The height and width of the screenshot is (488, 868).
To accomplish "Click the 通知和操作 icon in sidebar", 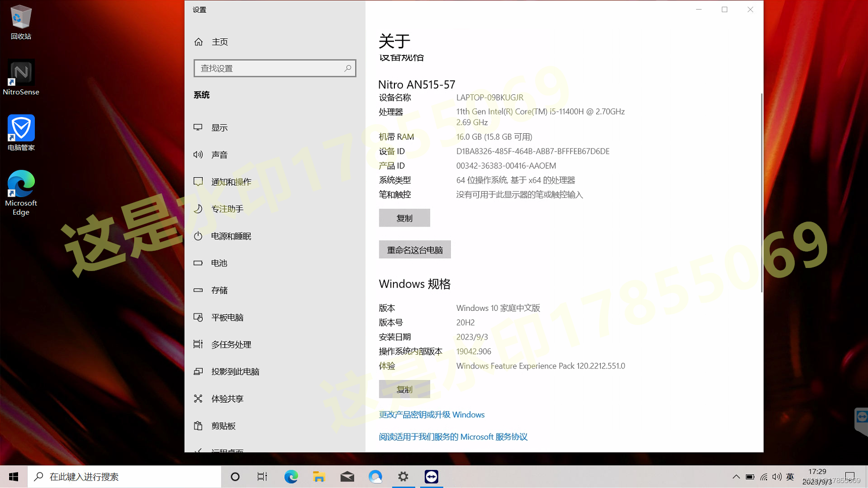I will point(198,182).
